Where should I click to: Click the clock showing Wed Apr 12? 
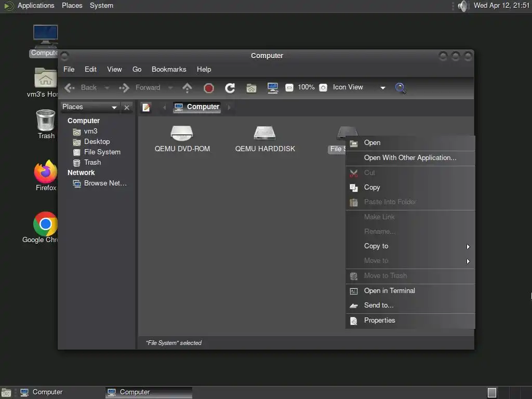pos(501,6)
